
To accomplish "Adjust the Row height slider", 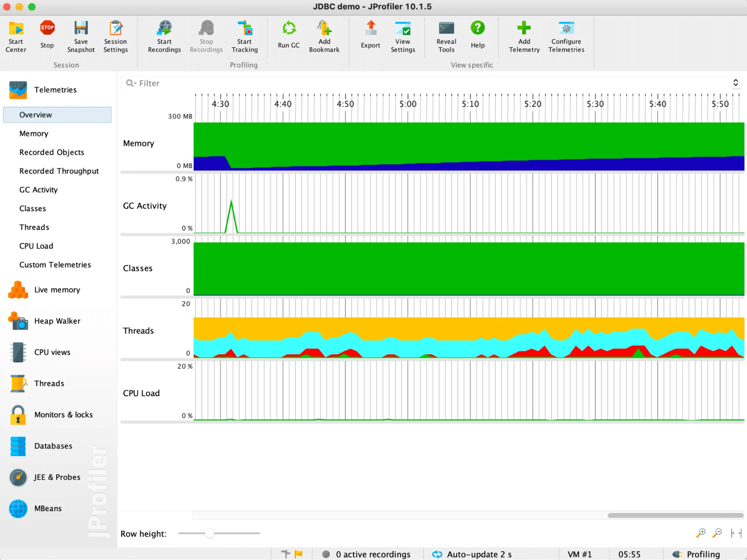I will pyautogui.click(x=209, y=533).
